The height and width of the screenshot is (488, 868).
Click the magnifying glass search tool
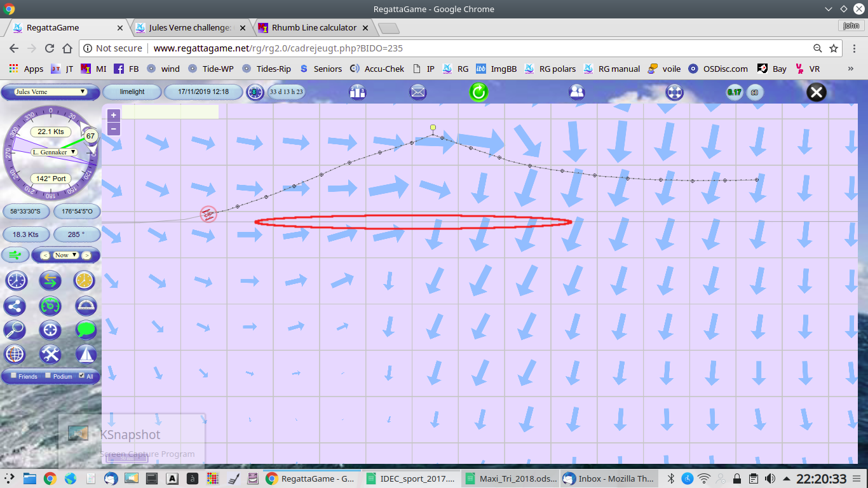pyautogui.click(x=15, y=330)
